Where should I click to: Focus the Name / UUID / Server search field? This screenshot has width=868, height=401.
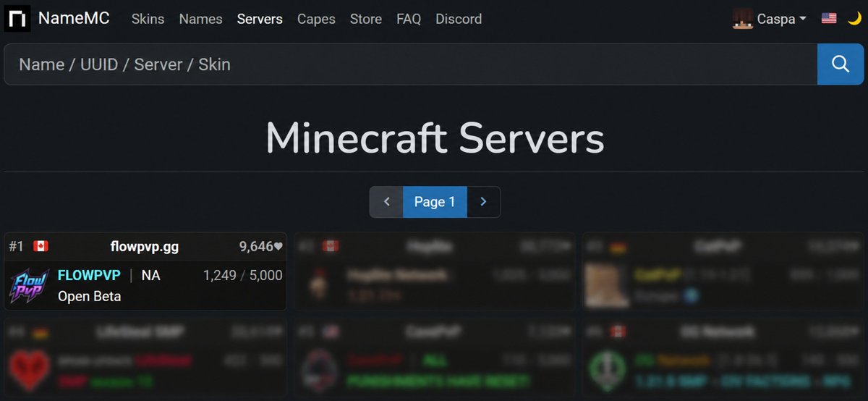pyautogui.click(x=410, y=64)
